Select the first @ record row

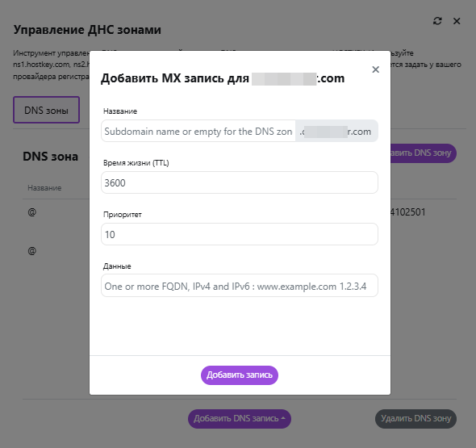[x=32, y=212]
